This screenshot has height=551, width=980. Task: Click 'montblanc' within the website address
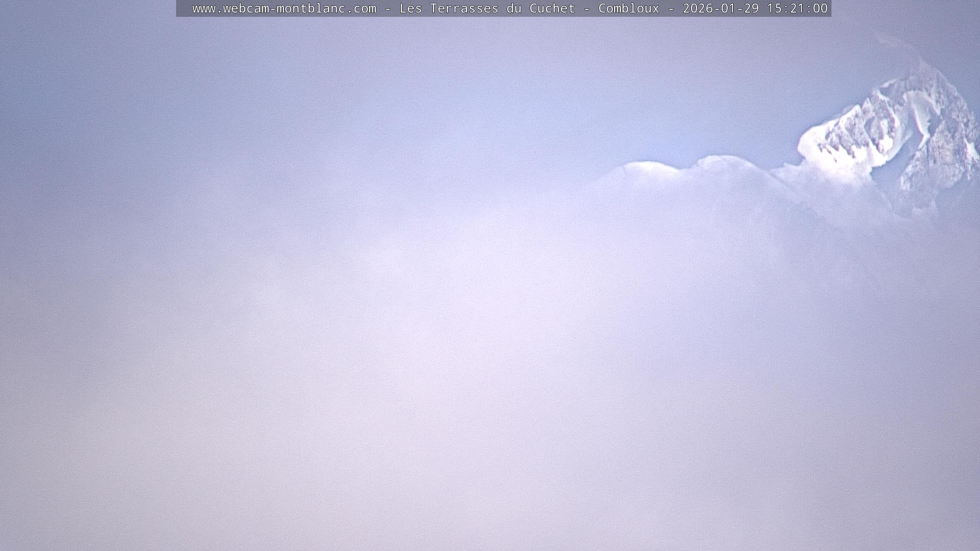point(311,8)
